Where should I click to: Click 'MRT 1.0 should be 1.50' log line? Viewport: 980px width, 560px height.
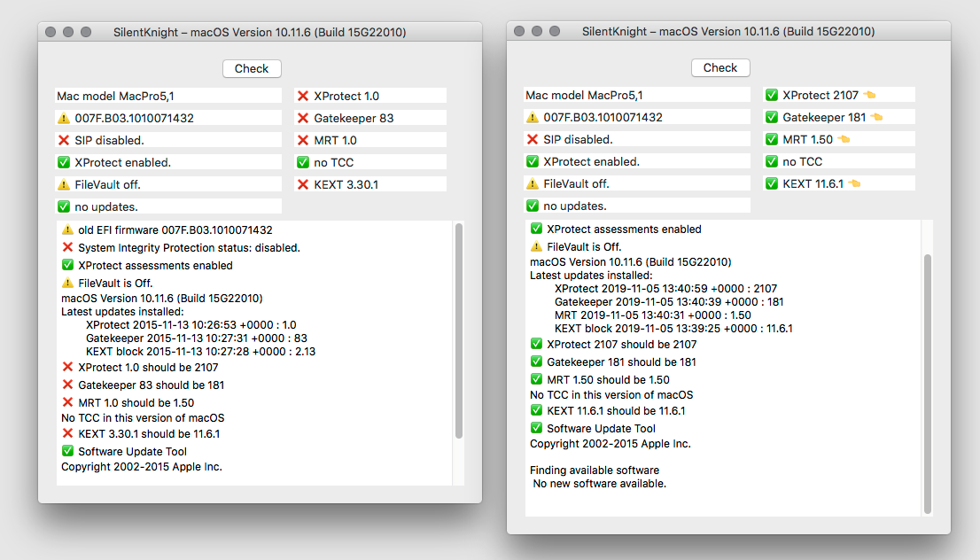coord(128,402)
